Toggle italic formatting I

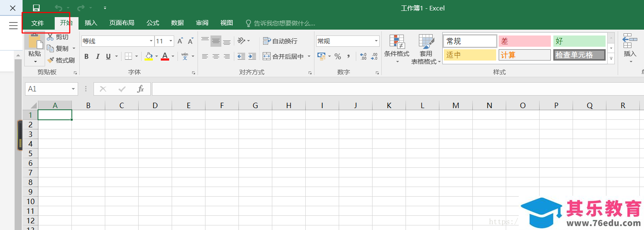click(98, 56)
